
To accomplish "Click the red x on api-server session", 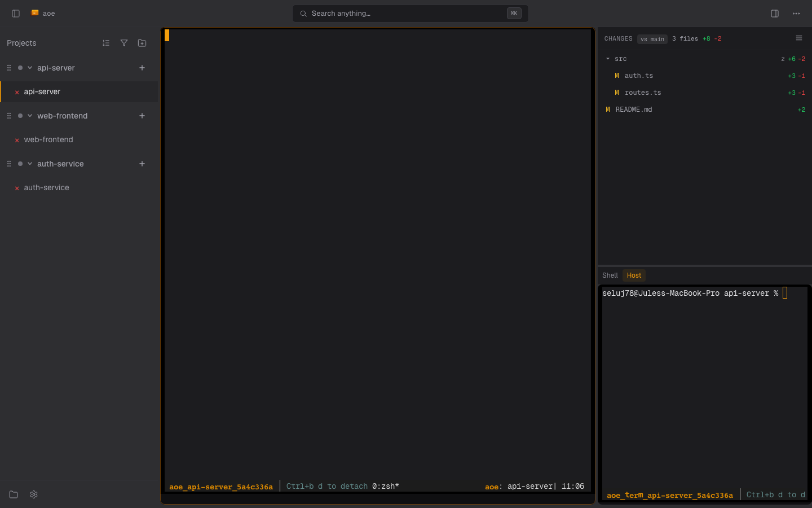I will tap(17, 92).
